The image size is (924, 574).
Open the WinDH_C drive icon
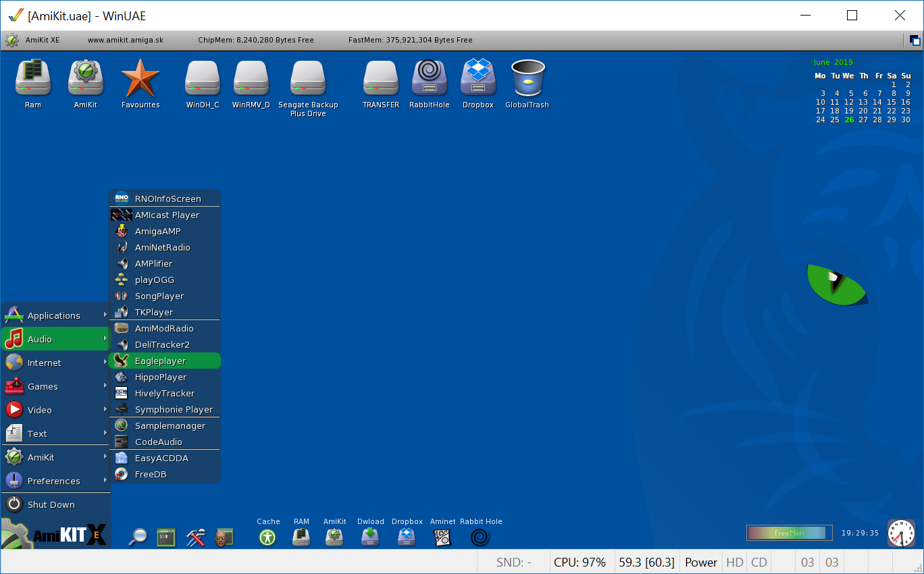click(203, 78)
